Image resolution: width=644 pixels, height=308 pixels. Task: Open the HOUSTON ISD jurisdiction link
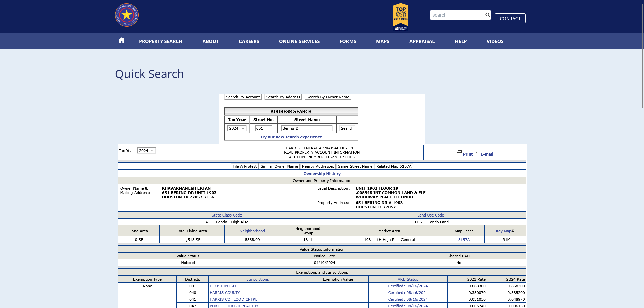click(223, 286)
